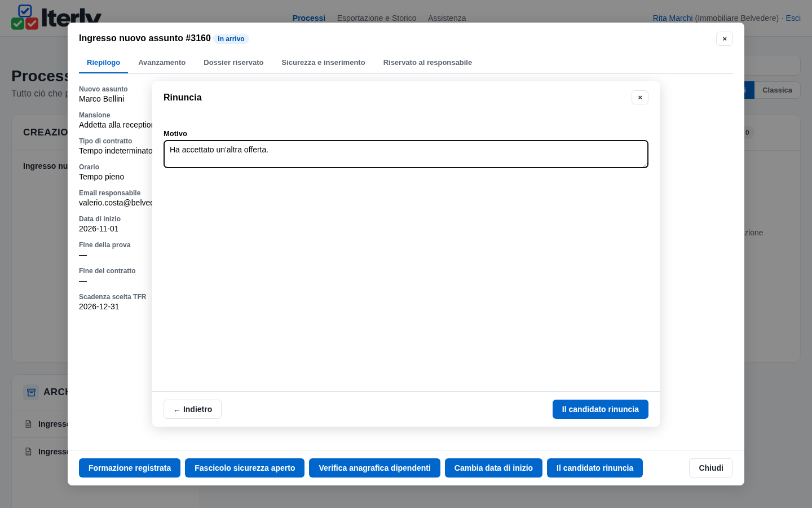Viewport: 812px width, 508px height.
Task: Open the Riservato al responsabile tab
Action: [427, 63]
